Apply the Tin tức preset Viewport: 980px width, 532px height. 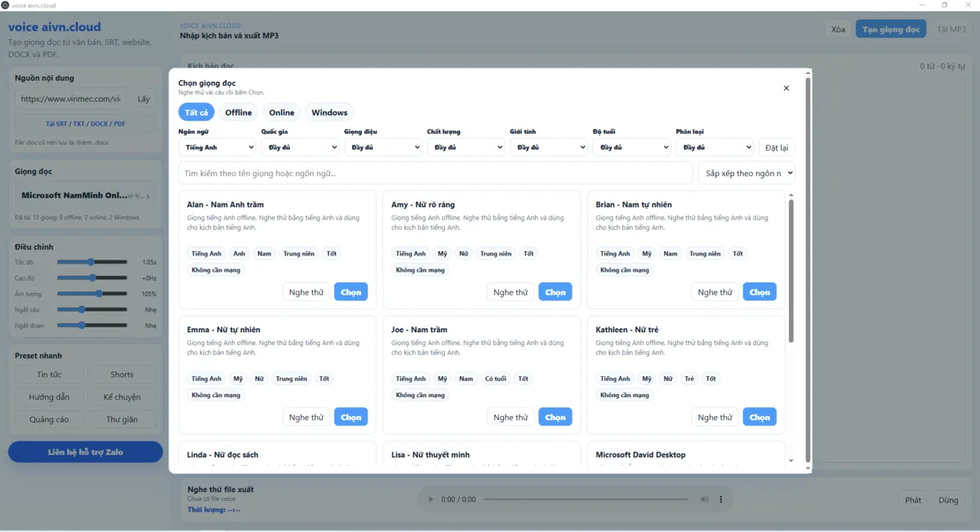pyautogui.click(x=49, y=375)
